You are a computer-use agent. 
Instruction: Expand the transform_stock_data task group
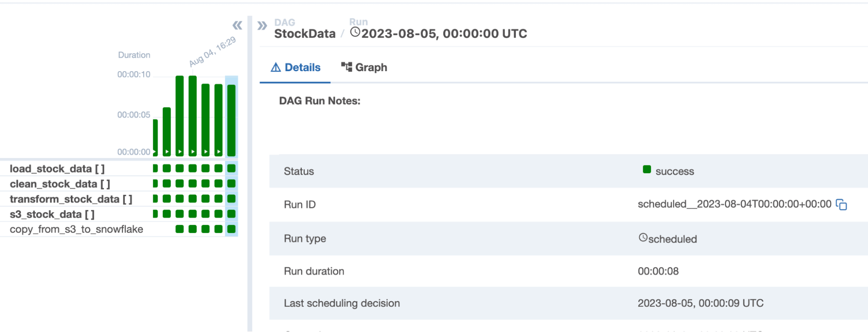(x=71, y=199)
